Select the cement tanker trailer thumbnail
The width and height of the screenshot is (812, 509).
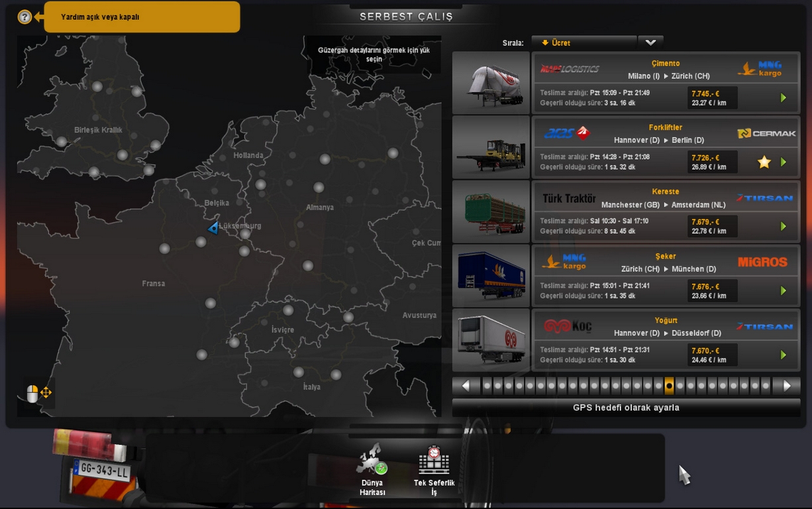click(x=491, y=84)
